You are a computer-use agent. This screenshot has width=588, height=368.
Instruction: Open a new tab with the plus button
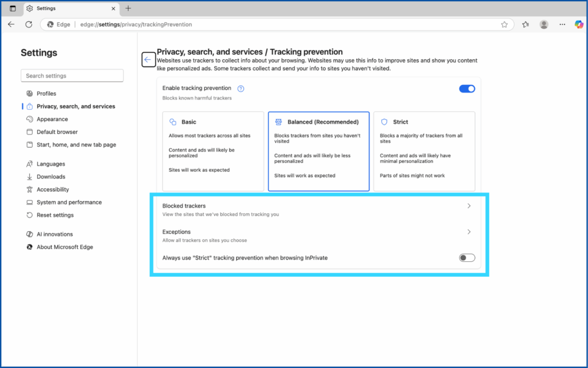coord(128,9)
